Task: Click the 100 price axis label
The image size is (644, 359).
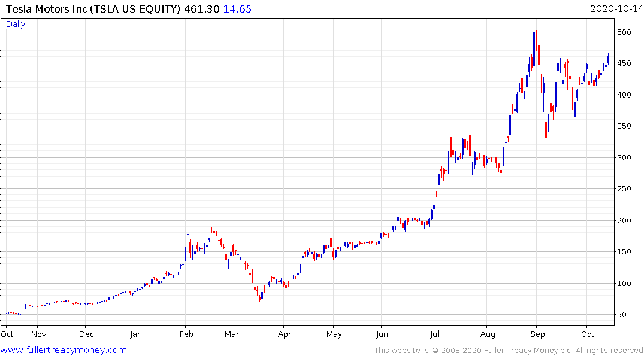Action: click(x=624, y=283)
